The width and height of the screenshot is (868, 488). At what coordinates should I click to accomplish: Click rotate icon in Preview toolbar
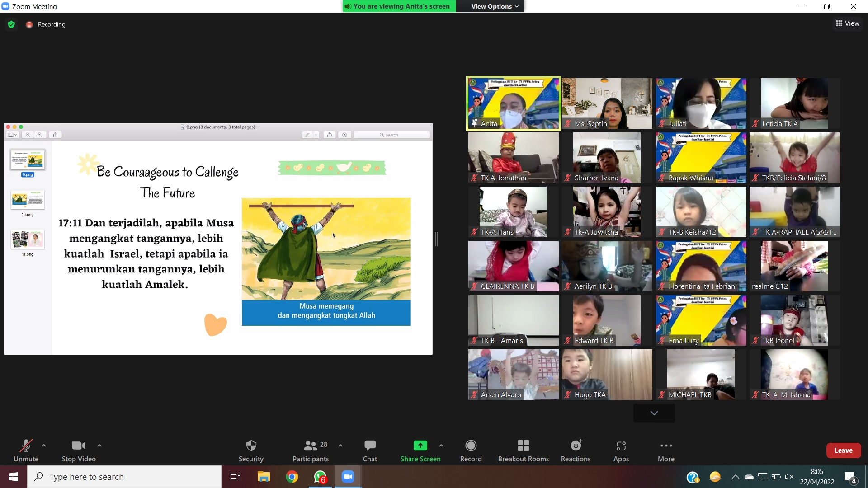coord(330,135)
